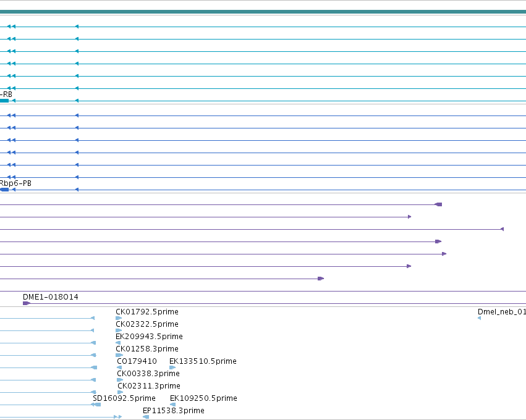This screenshot has width=526, height=420.
Task: Click the left-pointing purple arrowhead on third purple transcript
Action: click(502, 229)
